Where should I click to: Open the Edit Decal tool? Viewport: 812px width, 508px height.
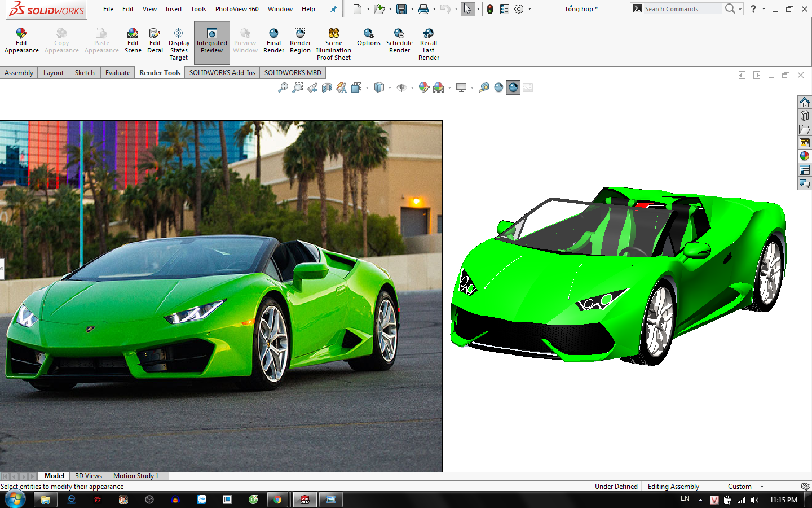point(155,41)
